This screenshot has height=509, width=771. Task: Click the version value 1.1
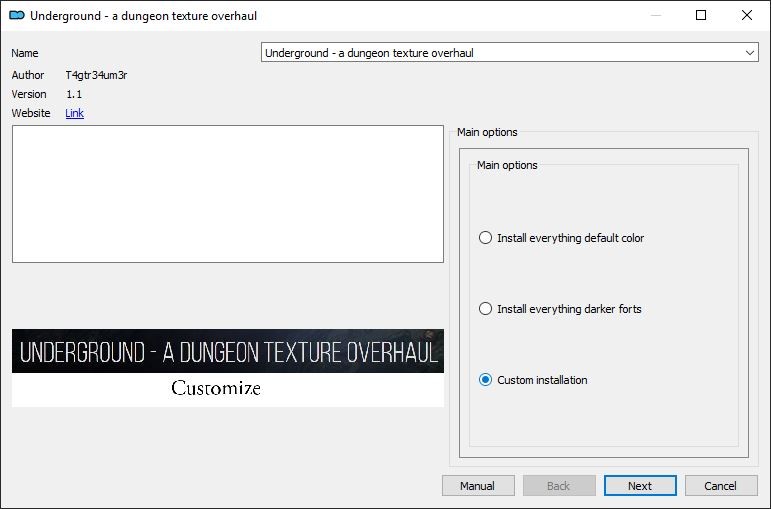tap(74, 94)
